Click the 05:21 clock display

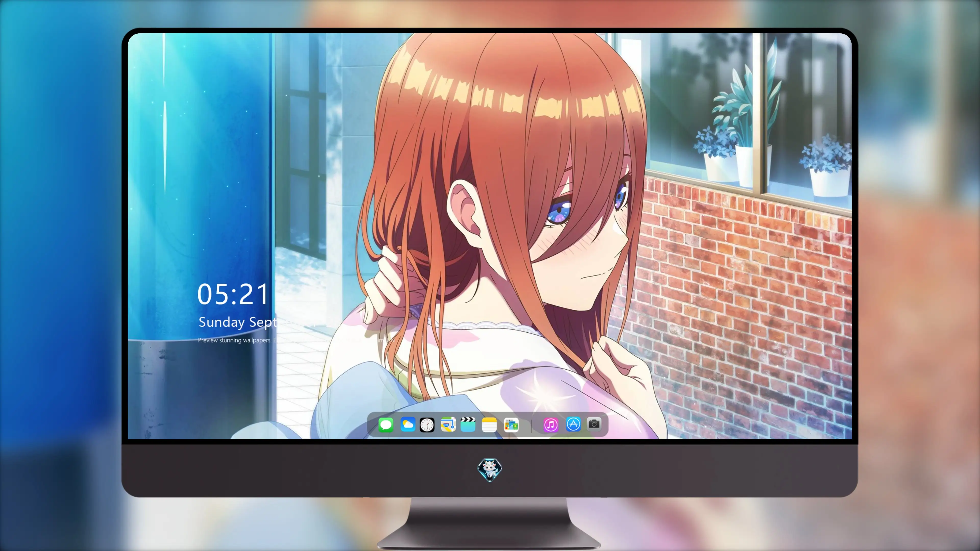click(x=233, y=294)
